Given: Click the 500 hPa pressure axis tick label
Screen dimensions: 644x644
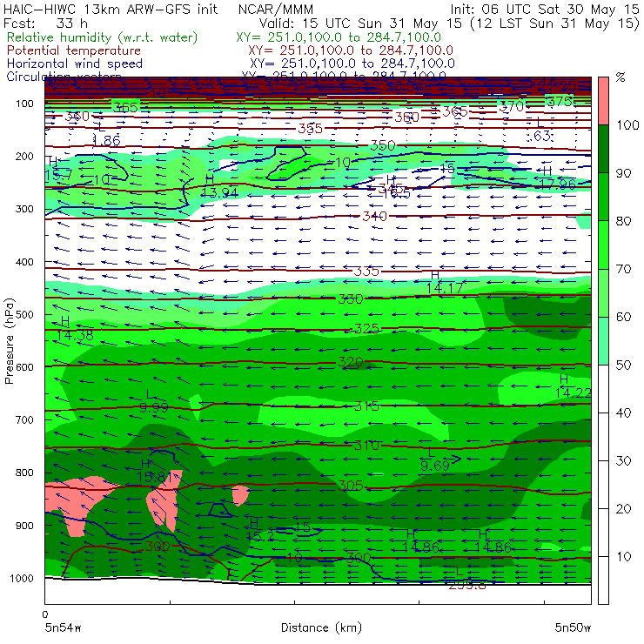Looking at the screenshot, I should point(24,315).
